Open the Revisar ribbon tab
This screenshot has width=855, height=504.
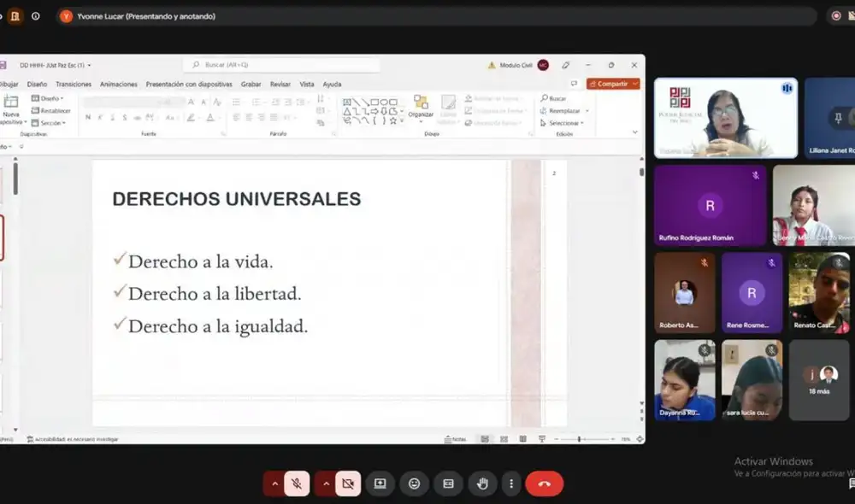tap(280, 85)
